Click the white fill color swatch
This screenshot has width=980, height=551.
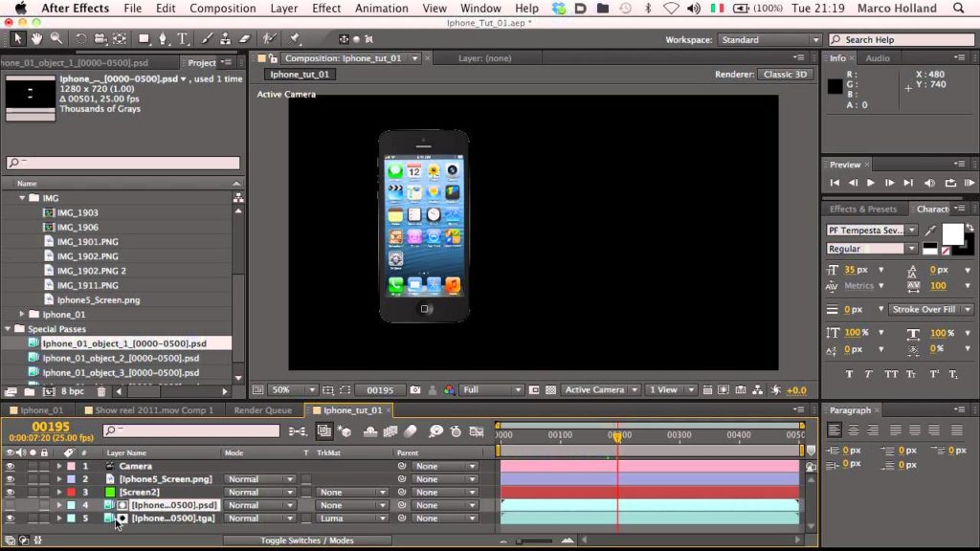click(951, 232)
